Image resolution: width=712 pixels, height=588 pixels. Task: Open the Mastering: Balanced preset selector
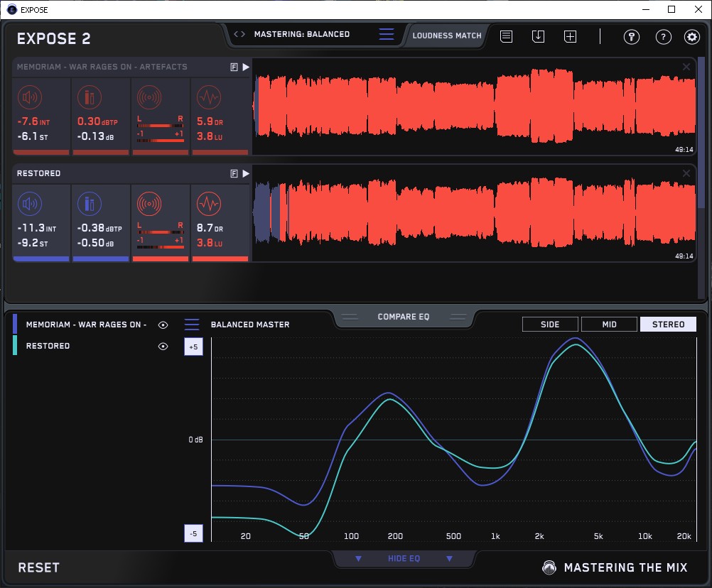301,34
